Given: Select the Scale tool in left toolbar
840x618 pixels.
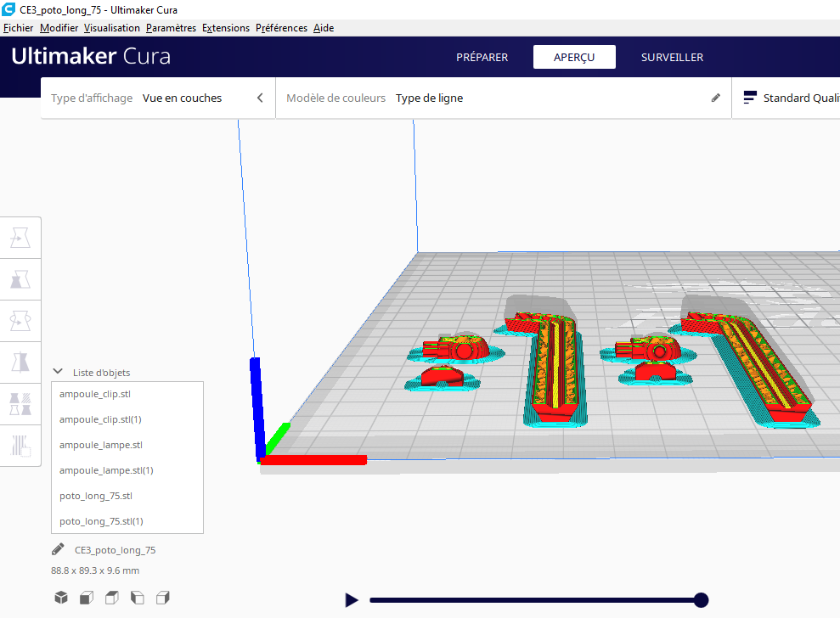Looking at the screenshot, I should click(x=20, y=279).
